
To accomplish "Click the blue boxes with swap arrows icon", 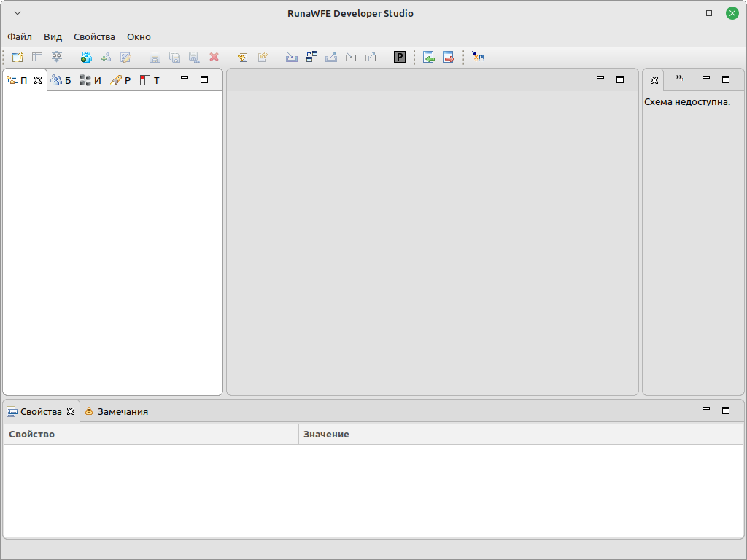I will [311, 57].
